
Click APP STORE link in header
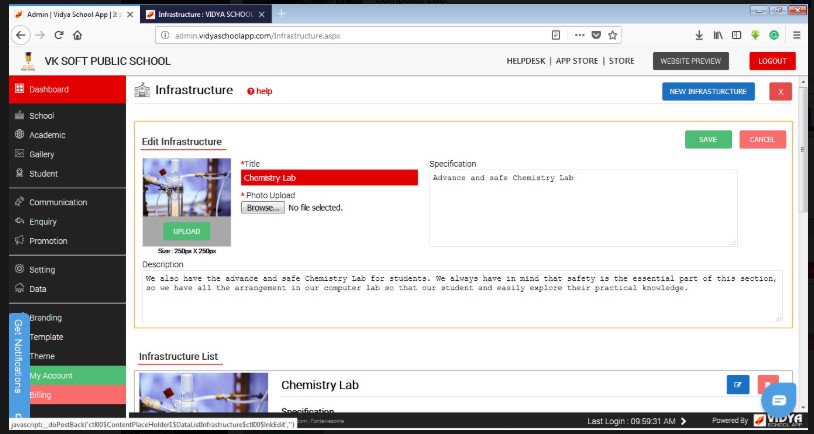click(x=577, y=61)
